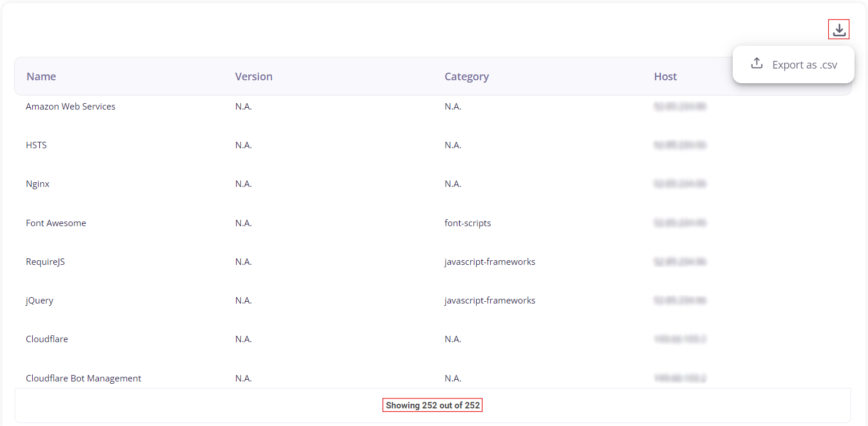The height and width of the screenshot is (426, 868).
Task: Click the Showing 252 out of 252 text
Action: (432, 405)
